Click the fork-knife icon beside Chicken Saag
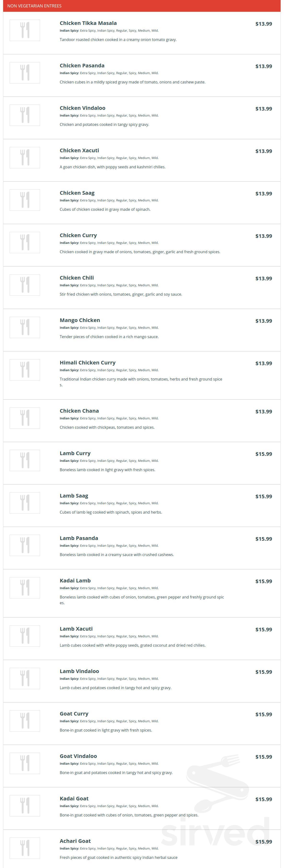 click(25, 200)
